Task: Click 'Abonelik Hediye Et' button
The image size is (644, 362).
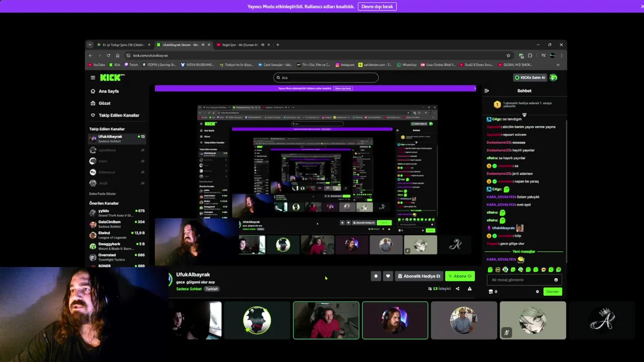Action: click(x=419, y=276)
